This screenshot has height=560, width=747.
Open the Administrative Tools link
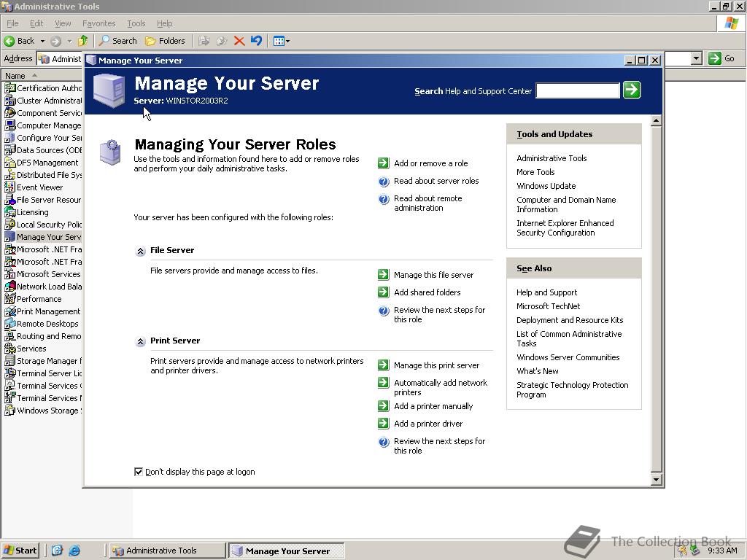(x=551, y=158)
